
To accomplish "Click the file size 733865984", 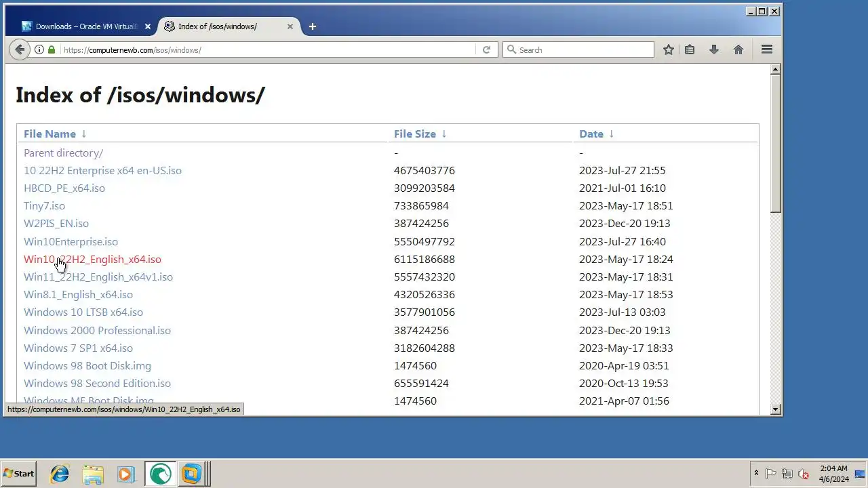I will tap(421, 206).
